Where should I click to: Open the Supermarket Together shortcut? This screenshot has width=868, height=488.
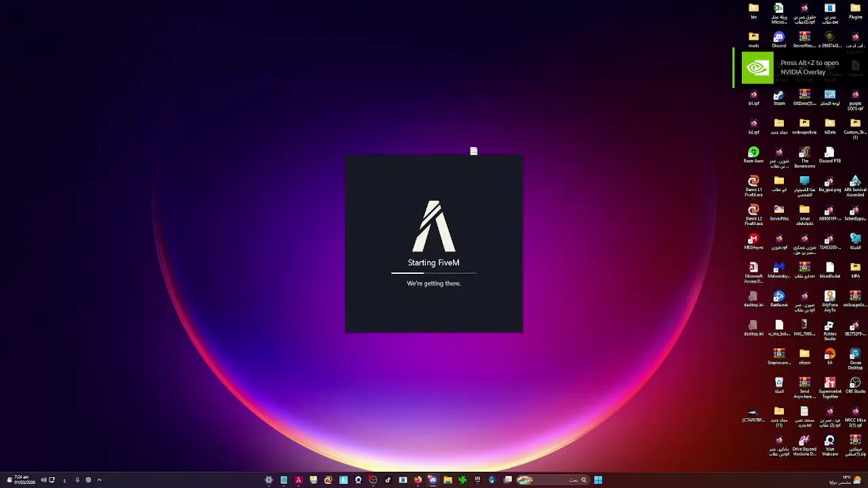pos(829,388)
